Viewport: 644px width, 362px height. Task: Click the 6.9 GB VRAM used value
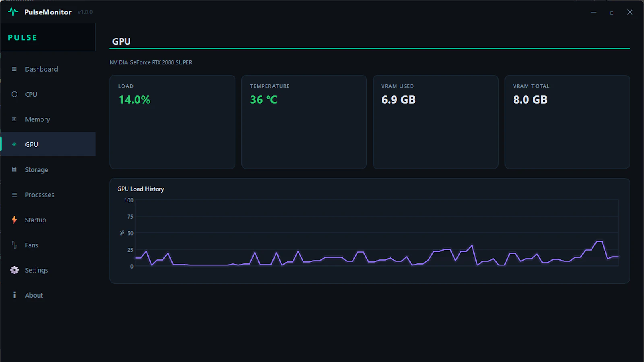[398, 100]
